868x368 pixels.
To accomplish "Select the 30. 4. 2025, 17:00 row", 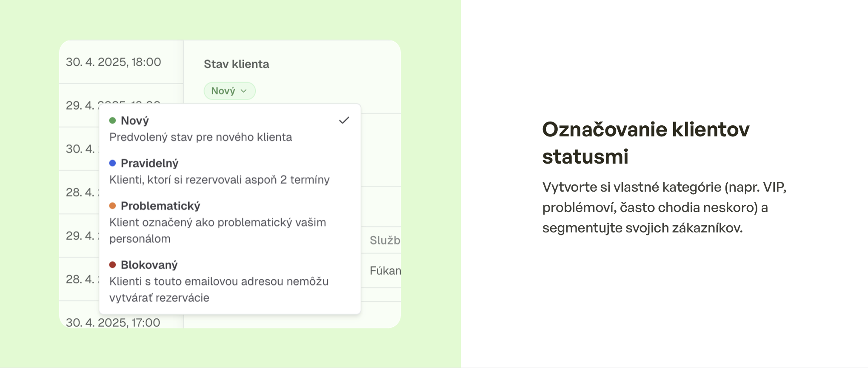I will (113, 322).
